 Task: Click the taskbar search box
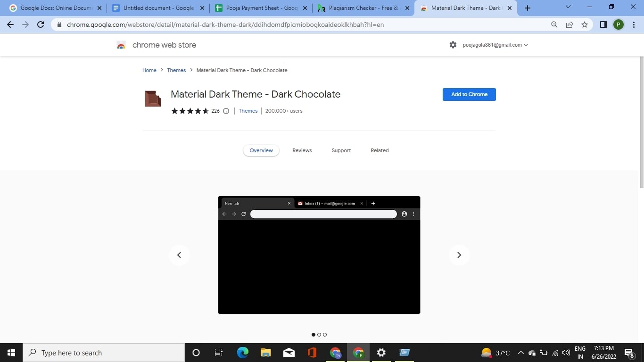point(104,353)
